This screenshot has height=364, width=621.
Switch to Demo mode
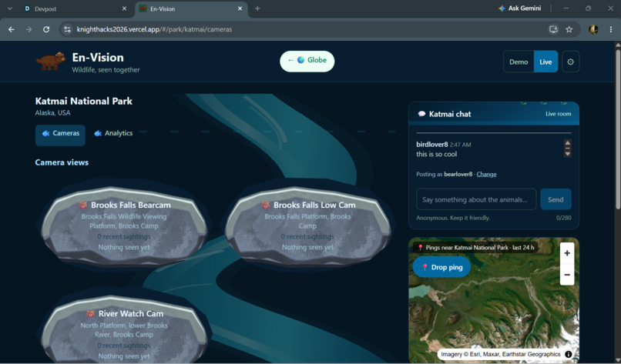tap(519, 62)
